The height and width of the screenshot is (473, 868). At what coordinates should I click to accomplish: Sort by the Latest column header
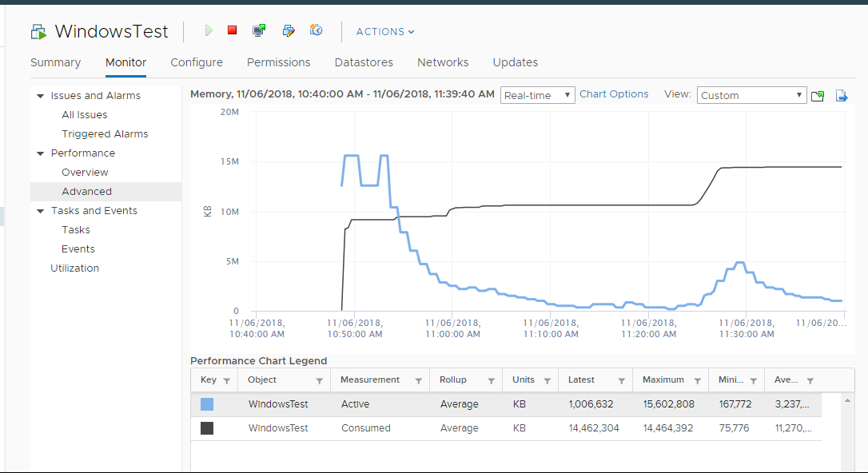click(581, 380)
